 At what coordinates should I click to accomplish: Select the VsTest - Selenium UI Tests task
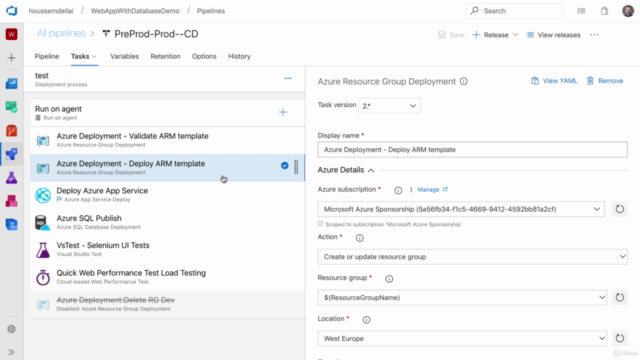[x=167, y=250]
